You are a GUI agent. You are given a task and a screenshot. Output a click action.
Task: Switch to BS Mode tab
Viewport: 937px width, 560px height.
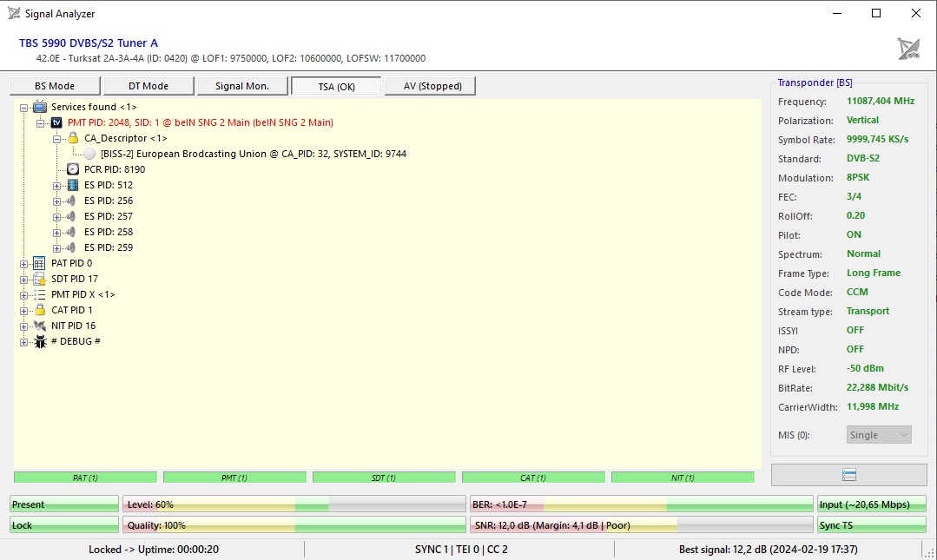tap(55, 86)
